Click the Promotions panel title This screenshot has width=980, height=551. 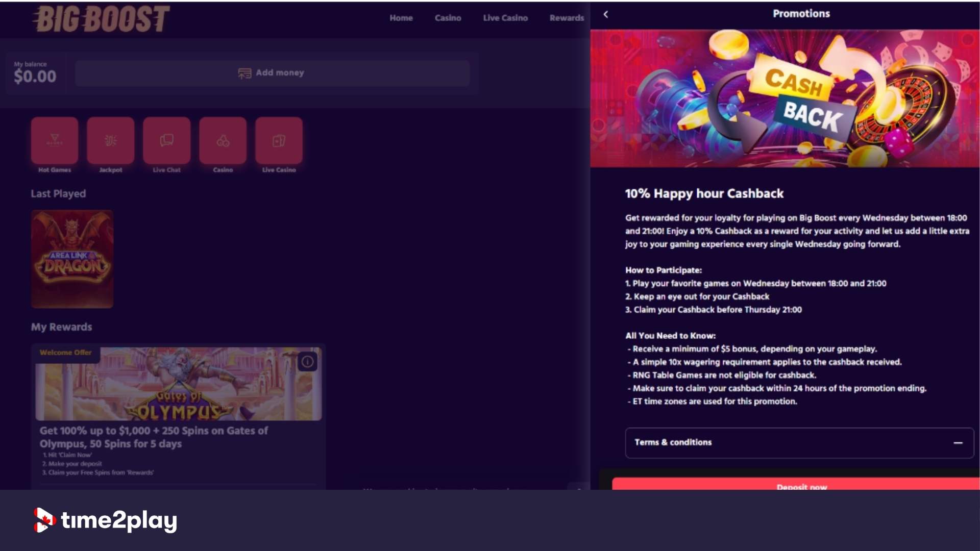tap(801, 14)
